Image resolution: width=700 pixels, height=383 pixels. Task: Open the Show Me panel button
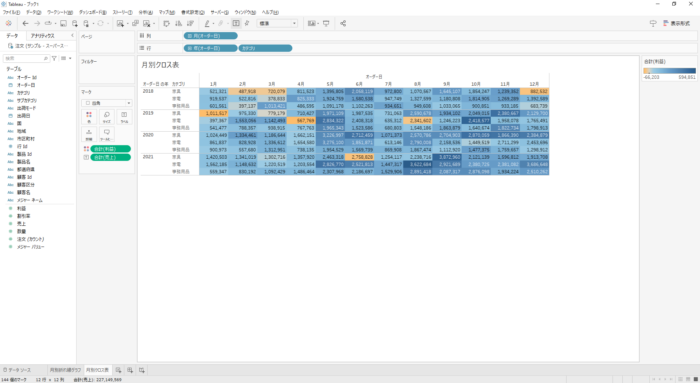click(677, 23)
